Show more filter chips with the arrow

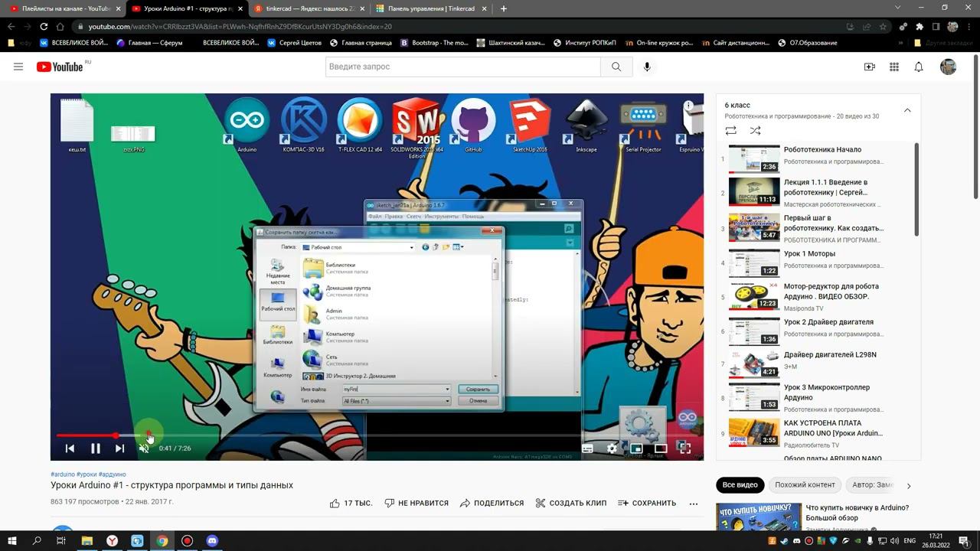909,485
